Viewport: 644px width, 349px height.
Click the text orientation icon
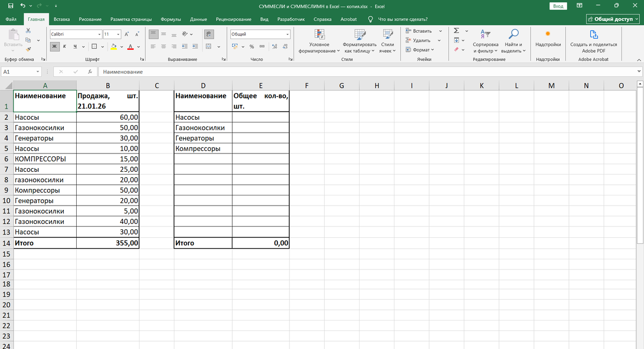coord(185,34)
